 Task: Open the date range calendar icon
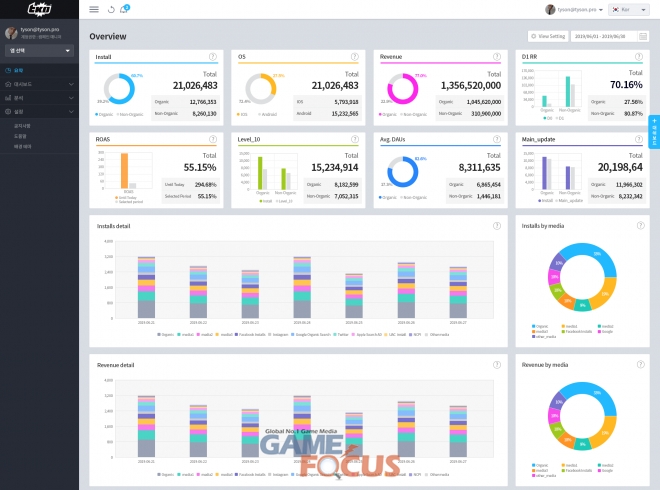(x=643, y=35)
